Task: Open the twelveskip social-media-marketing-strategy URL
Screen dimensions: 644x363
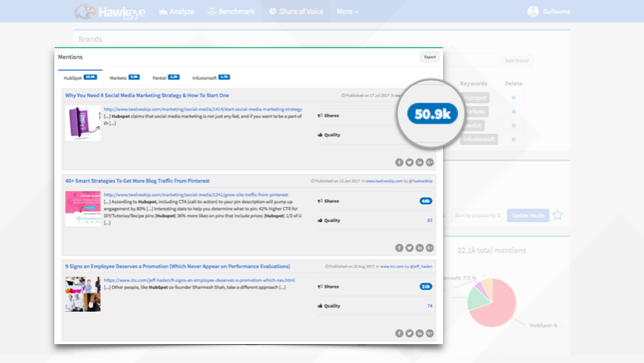Action: pos(203,109)
